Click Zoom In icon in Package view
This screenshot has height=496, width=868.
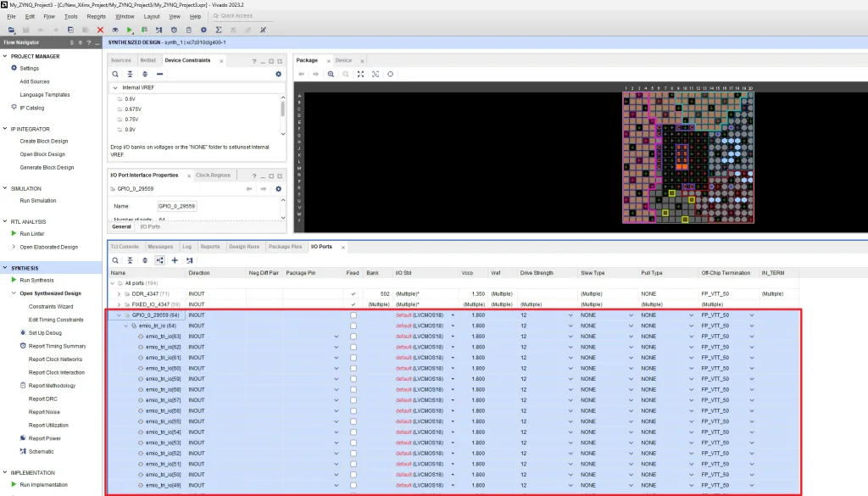coord(331,74)
